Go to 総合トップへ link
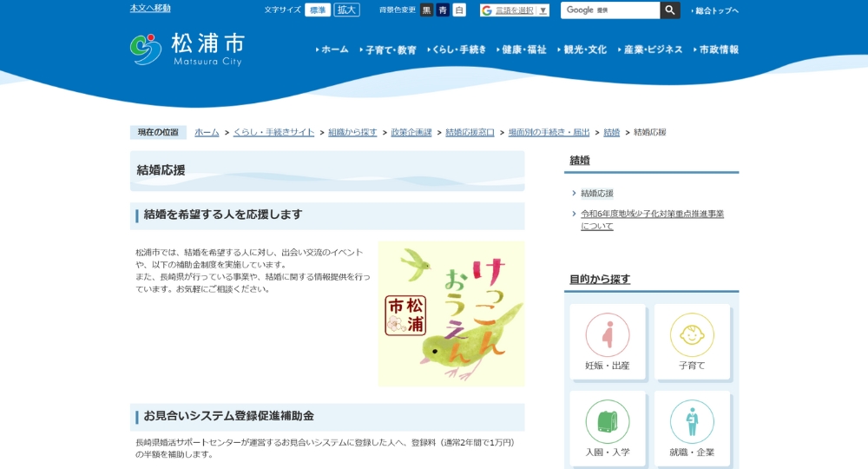This screenshot has height=469, width=868. [716, 10]
